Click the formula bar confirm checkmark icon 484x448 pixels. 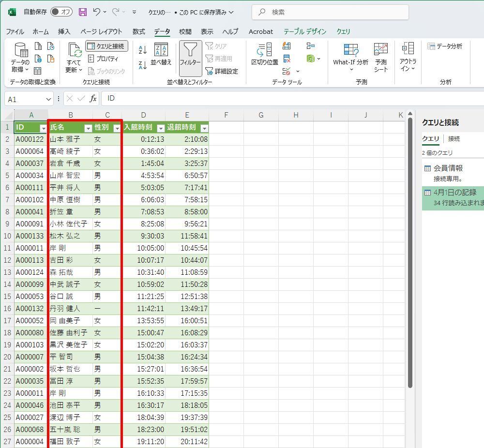(81, 98)
